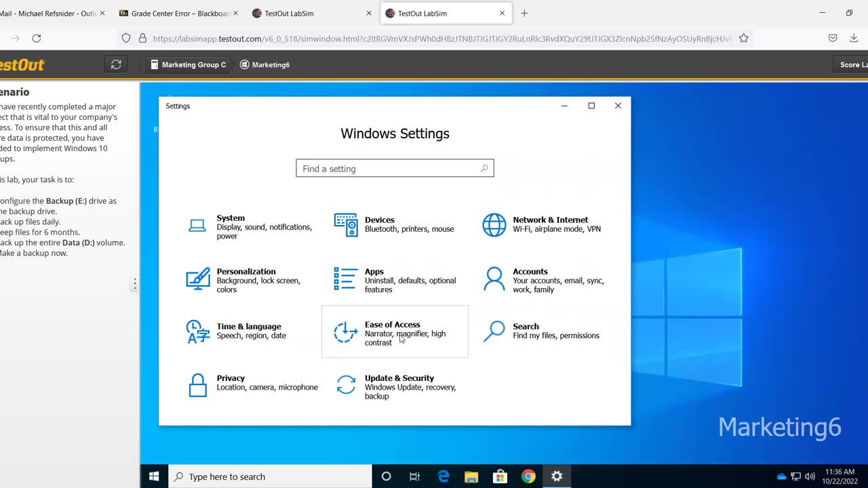Click 'Find my files, permissions' text
868x488 pixels.
click(556, 335)
